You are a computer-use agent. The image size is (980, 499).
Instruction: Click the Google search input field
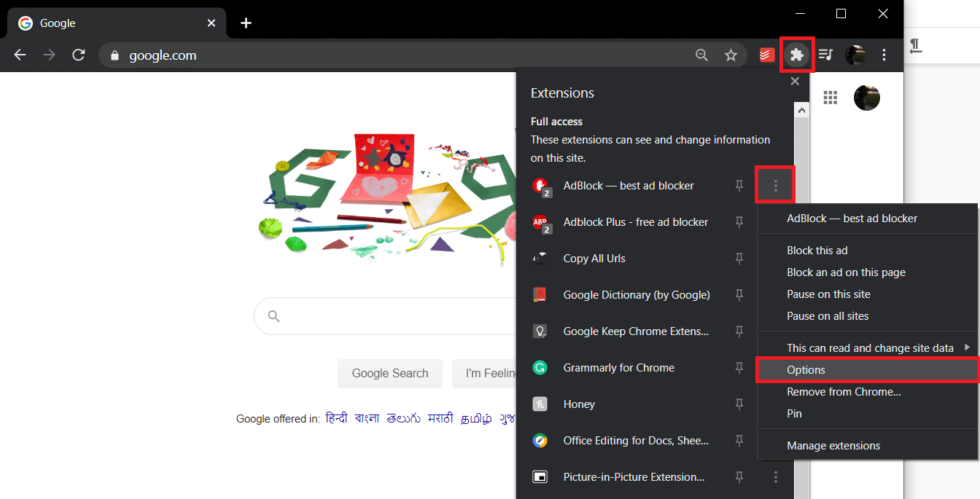[x=385, y=316]
